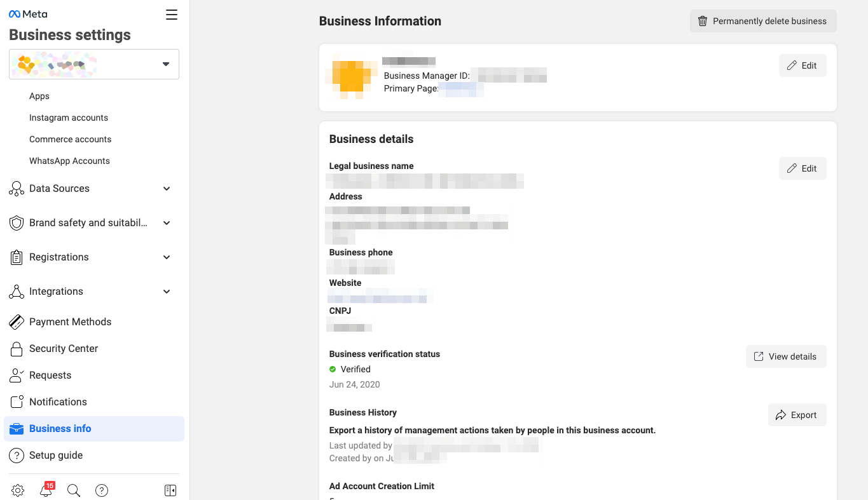Click the Setup guide question icon
The image size is (868, 500).
(17, 456)
